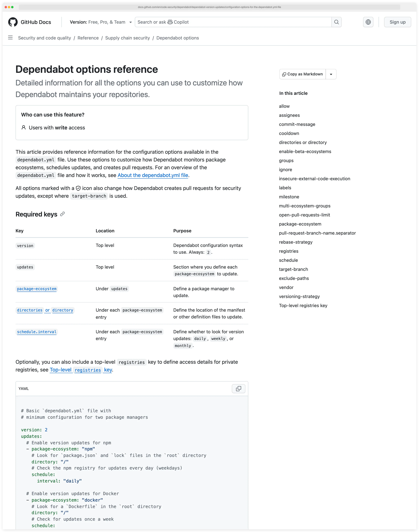Copy the YAML code block

point(238,389)
